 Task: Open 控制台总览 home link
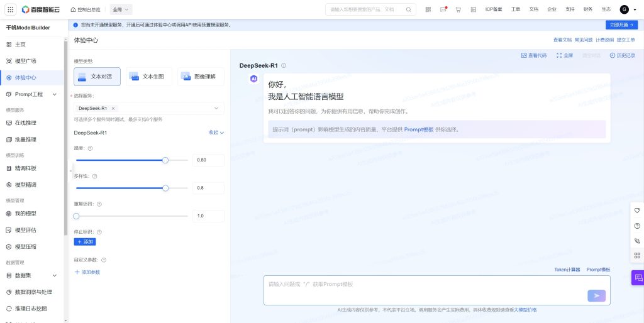(x=86, y=9)
